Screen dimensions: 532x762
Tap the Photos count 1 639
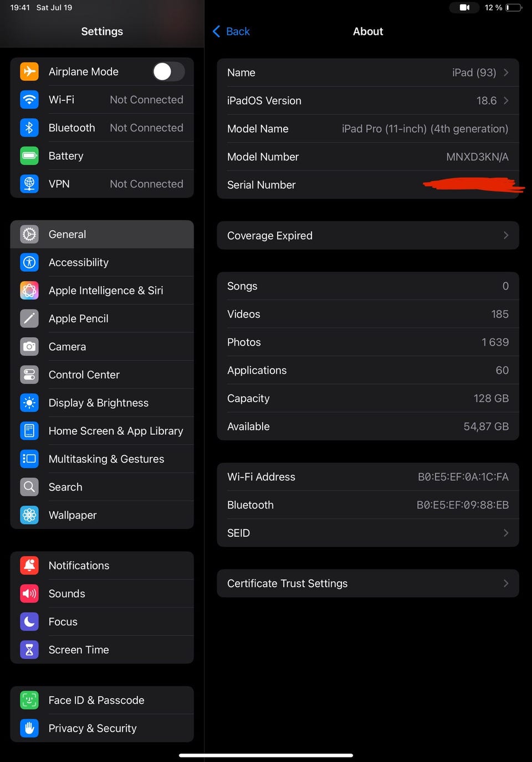(x=495, y=342)
